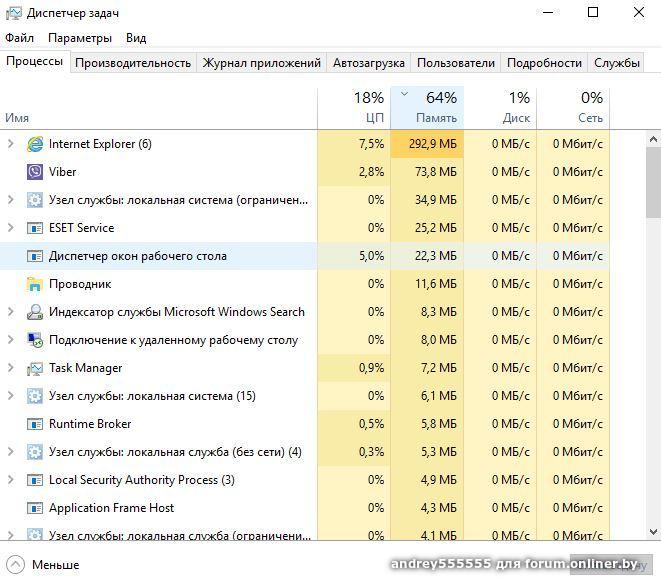Screen dimensions: 661x587
Task: Click the Проводник folder icon
Action: coord(35,284)
